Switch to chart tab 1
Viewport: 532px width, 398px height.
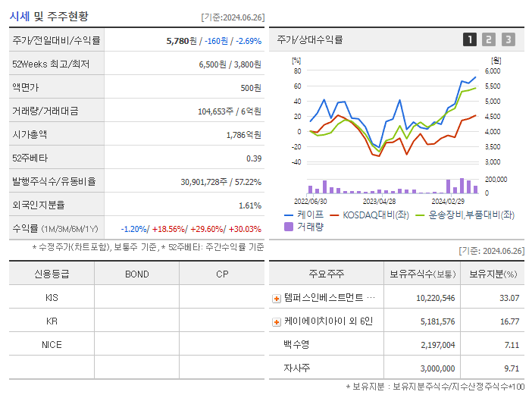tap(470, 39)
